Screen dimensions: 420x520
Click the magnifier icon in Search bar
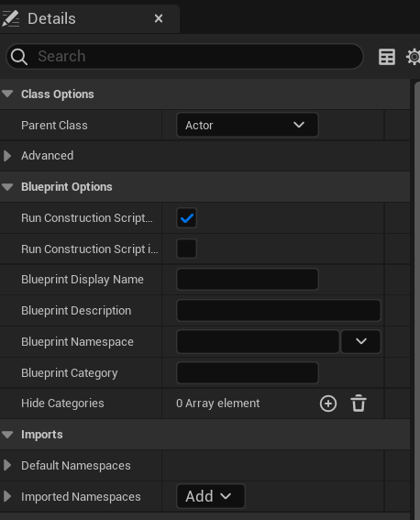19,57
